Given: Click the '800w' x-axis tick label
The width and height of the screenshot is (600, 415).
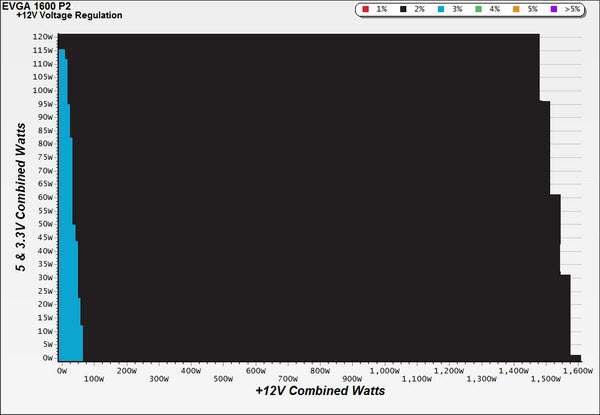Looking at the screenshot, I should [x=320, y=371].
